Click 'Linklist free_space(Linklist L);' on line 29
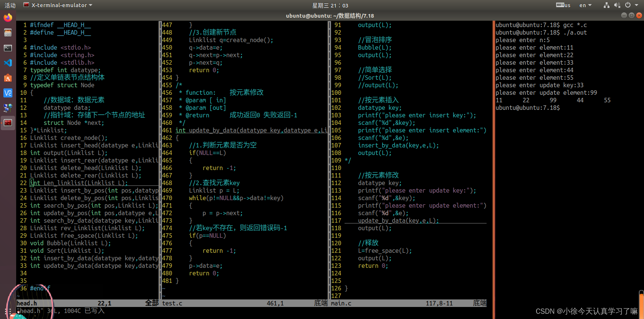Screen dimensions: 644x319 tap(84, 235)
